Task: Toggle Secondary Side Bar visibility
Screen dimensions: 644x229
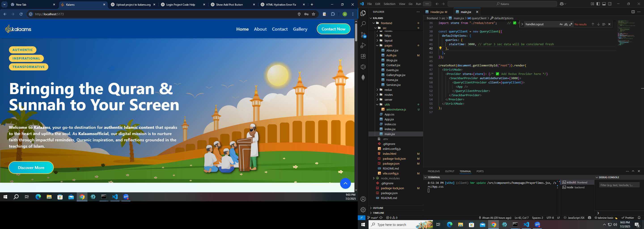Action: pyautogui.click(x=610, y=4)
